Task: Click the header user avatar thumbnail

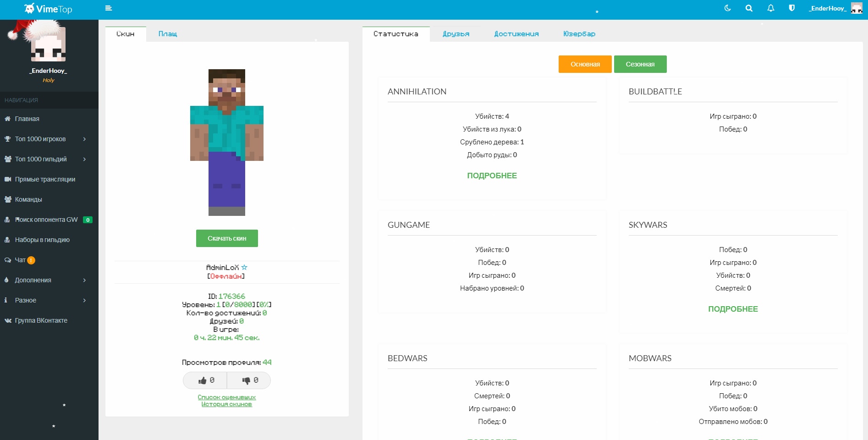Action: [857, 8]
